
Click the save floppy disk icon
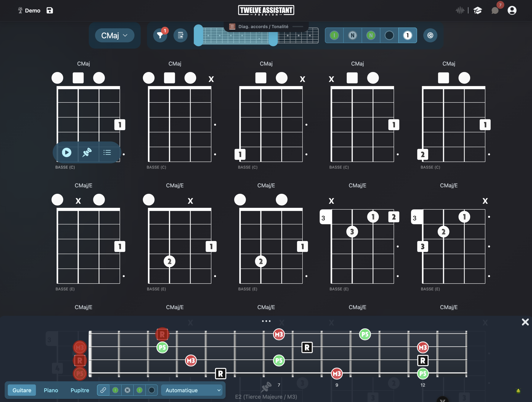[49, 10]
